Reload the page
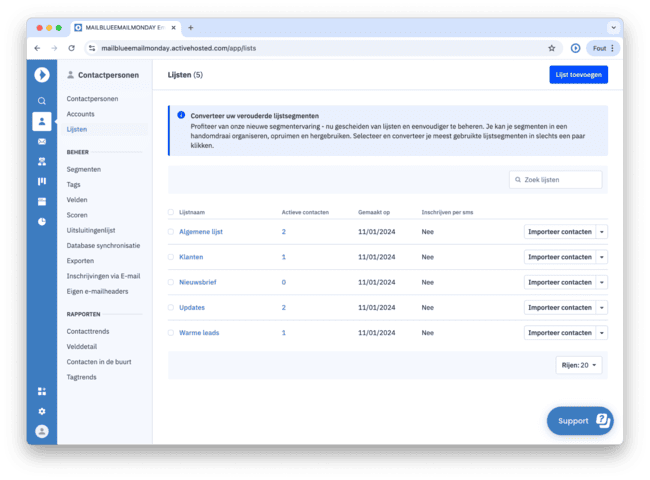The width and height of the screenshot is (650, 480). click(x=71, y=48)
